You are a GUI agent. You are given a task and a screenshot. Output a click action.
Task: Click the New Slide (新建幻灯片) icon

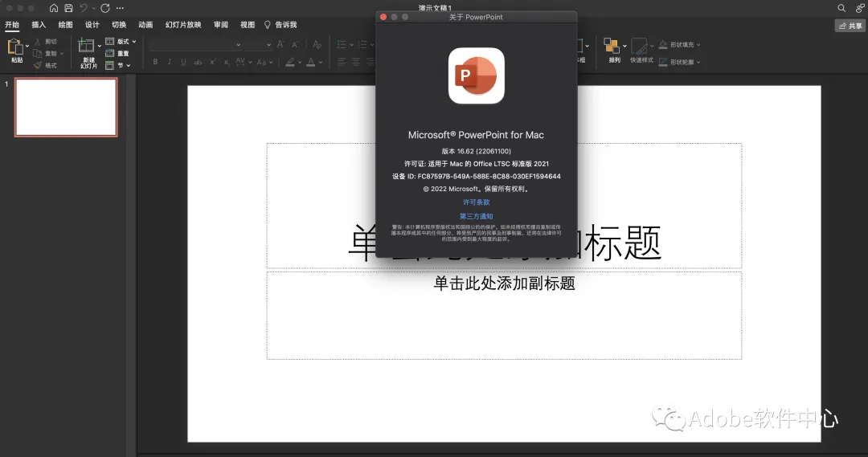click(86, 46)
